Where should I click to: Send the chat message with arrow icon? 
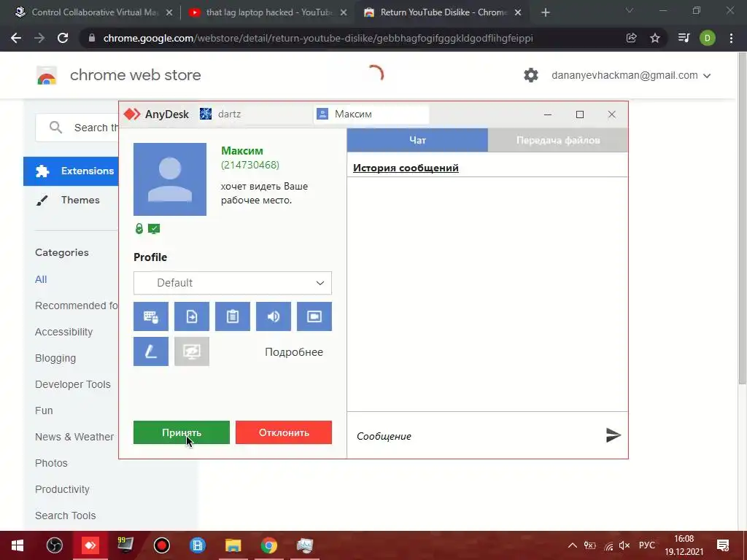point(613,435)
